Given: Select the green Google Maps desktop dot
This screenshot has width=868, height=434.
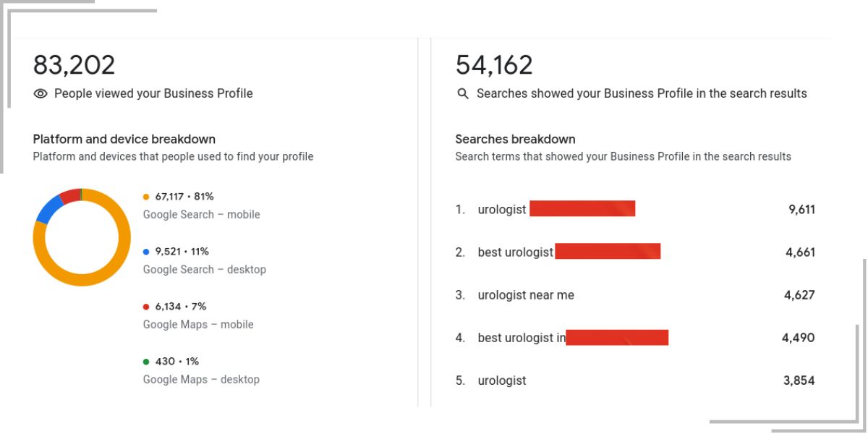Looking at the screenshot, I should [x=146, y=362].
